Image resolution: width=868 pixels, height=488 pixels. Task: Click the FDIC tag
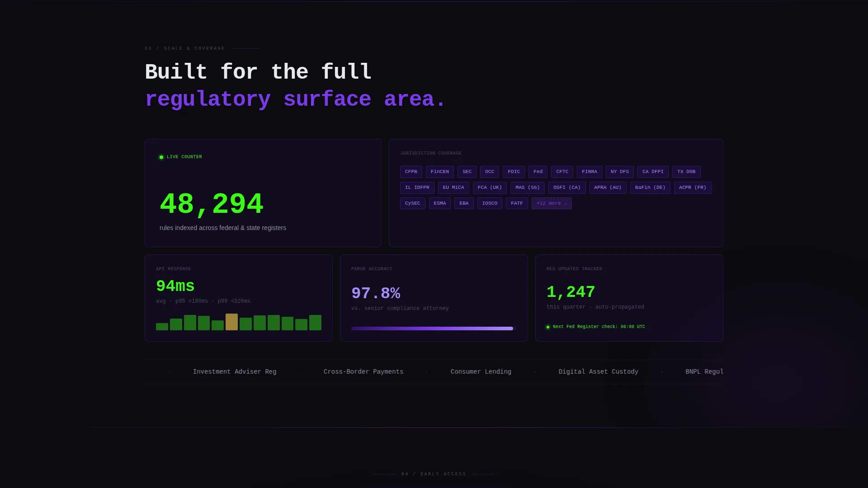coord(514,172)
